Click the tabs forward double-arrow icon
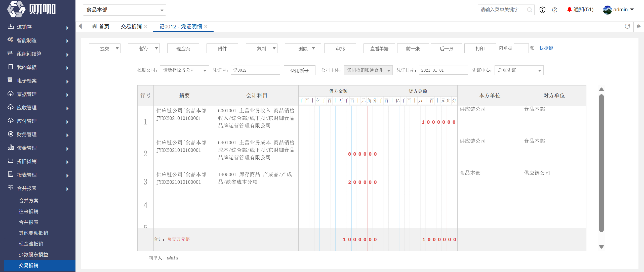Screen dimensions: 644x272 tap(639, 26)
